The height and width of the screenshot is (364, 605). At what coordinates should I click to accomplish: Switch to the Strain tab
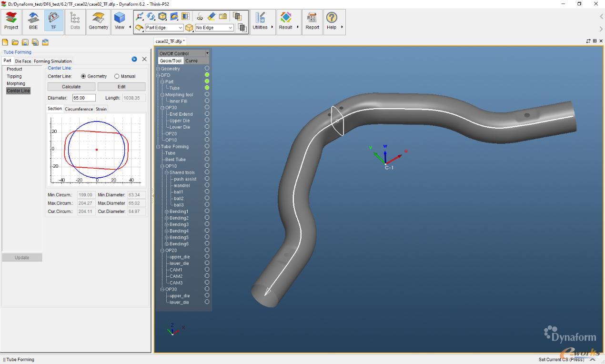click(x=101, y=109)
